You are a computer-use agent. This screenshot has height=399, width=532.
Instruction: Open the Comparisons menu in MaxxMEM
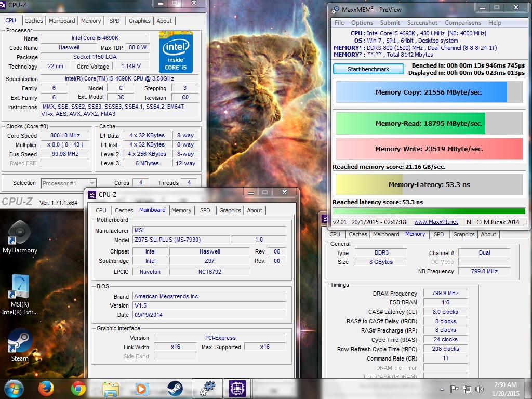tap(463, 23)
